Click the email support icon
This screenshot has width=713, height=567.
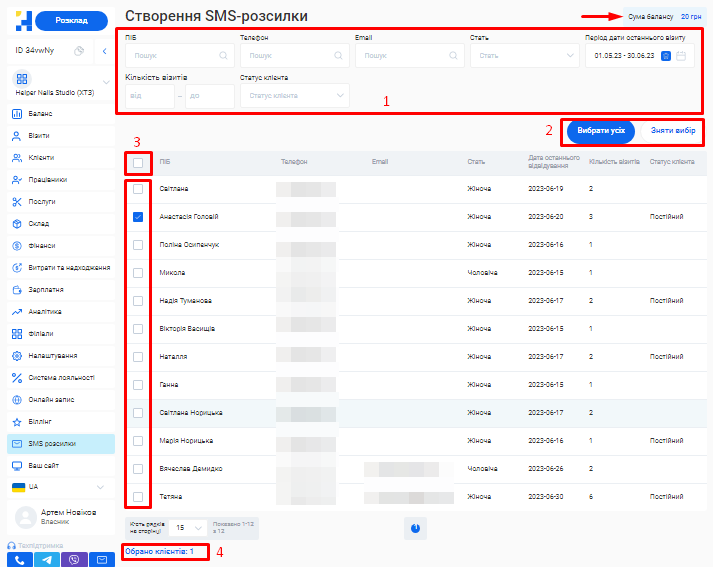(x=100, y=559)
